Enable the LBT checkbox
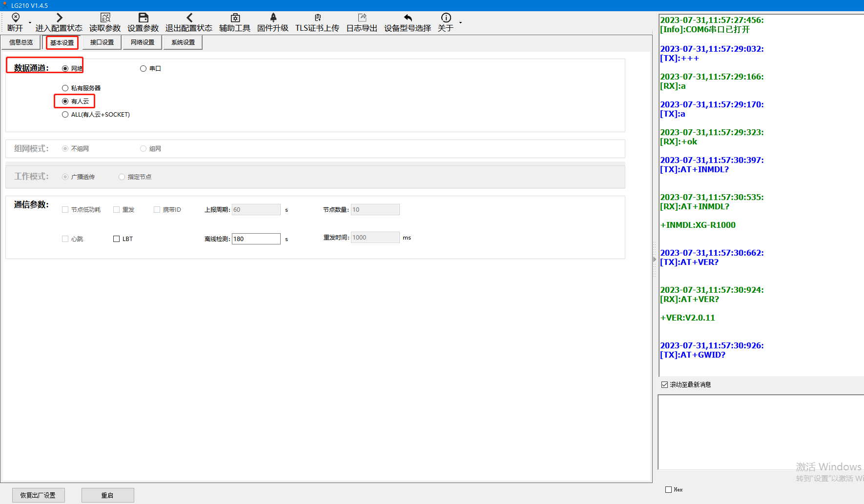The width and height of the screenshot is (864, 504). pyautogui.click(x=117, y=239)
